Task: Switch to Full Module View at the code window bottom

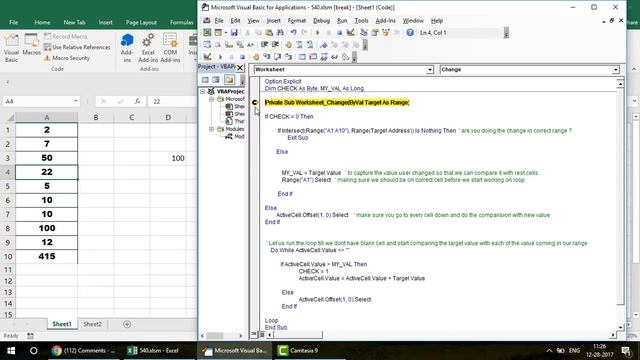Action: pos(262,334)
